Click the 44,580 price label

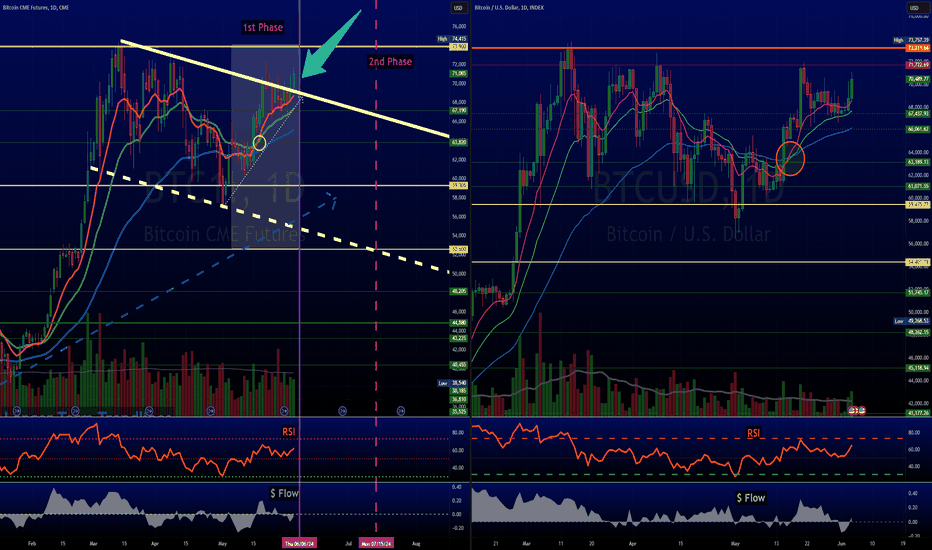point(459,323)
